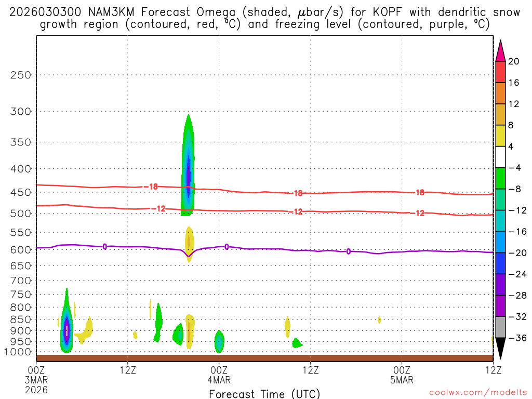This screenshot has height=399, width=532.
Task: Click the 350 pressure level axis label
Action: pyautogui.click(x=21, y=142)
